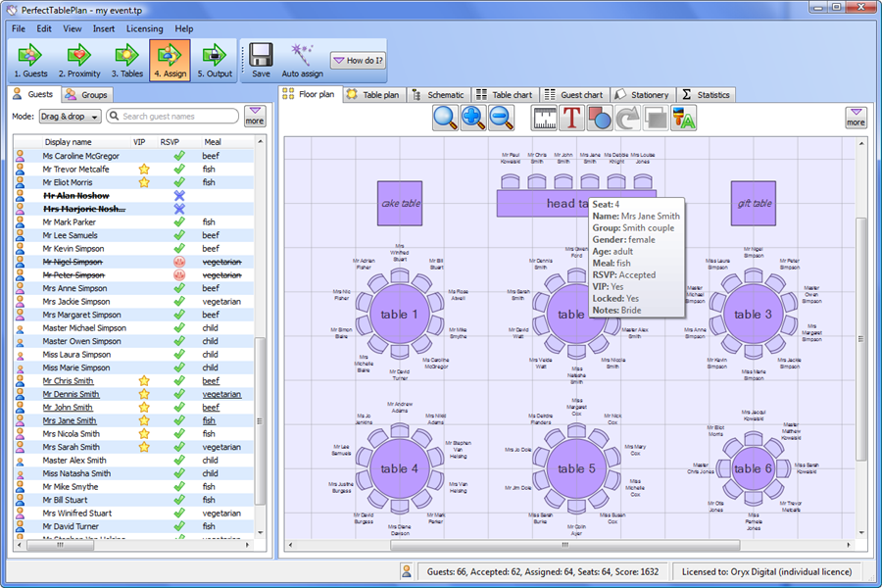The height and width of the screenshot is (588, 882).
Task: Sort by the RSVP column header
Action: 170,142
